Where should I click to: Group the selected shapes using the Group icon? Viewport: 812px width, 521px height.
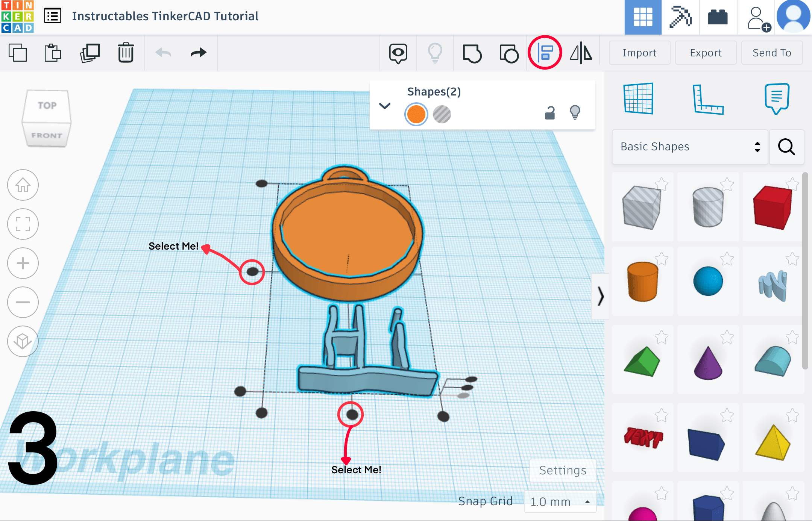click(472, 53)
